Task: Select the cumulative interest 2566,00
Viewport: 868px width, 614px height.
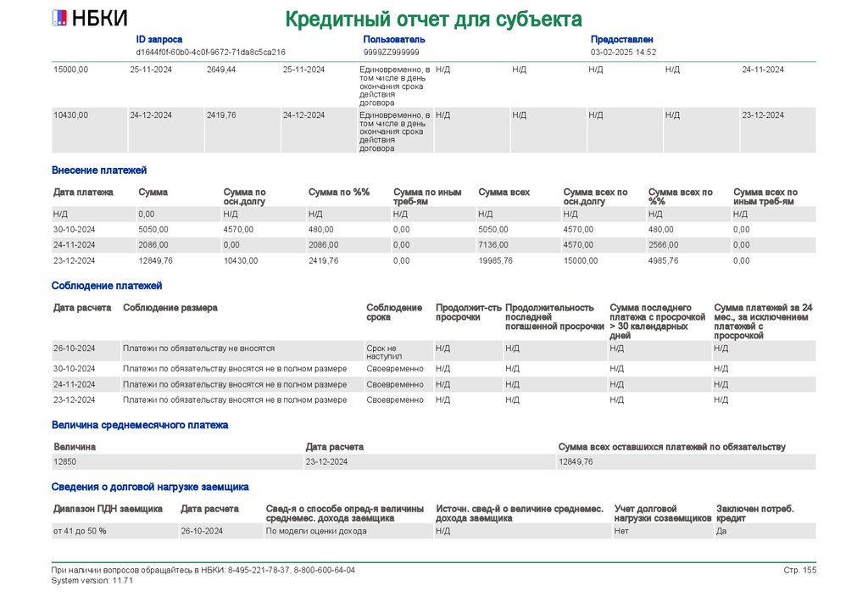Action: (663, 245)
